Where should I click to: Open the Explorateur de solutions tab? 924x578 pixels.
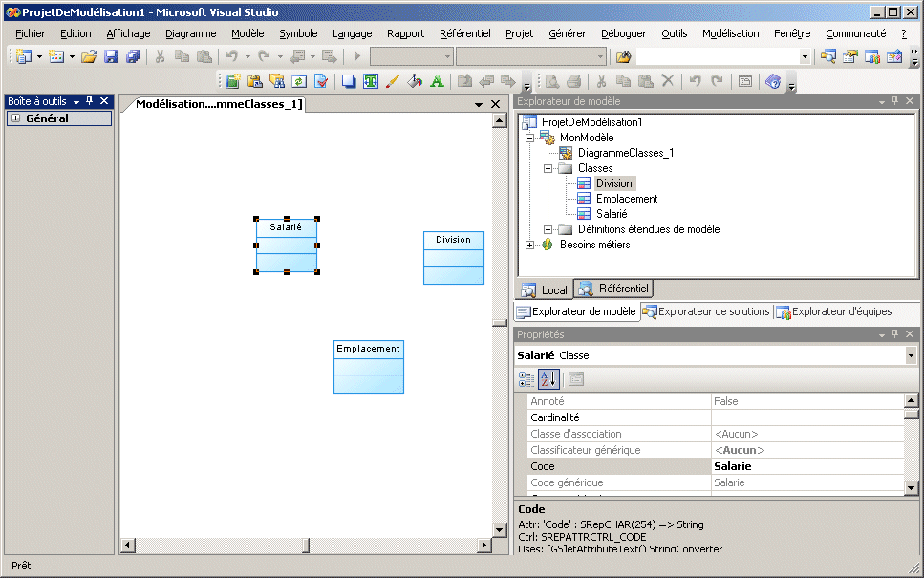[706, 311]
